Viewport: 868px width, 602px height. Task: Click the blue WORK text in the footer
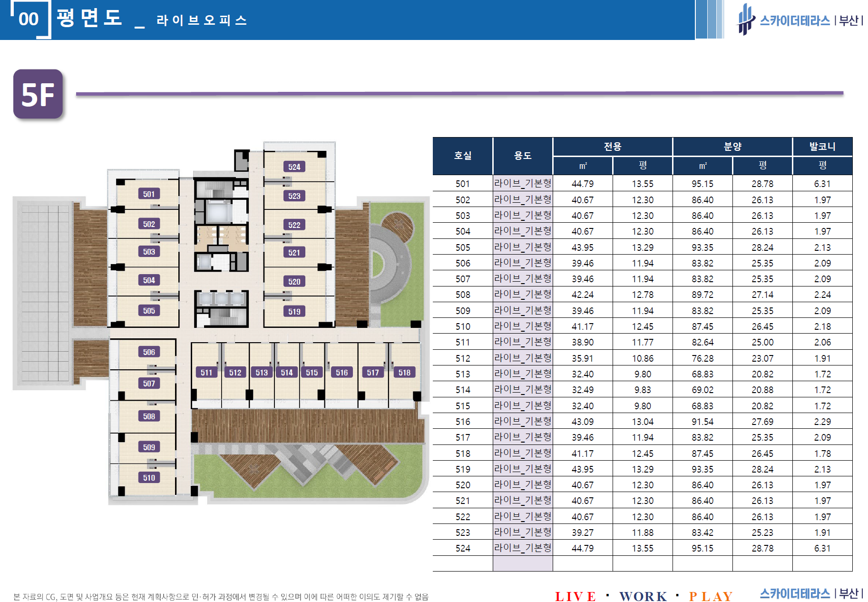click(x=644, y=596)
